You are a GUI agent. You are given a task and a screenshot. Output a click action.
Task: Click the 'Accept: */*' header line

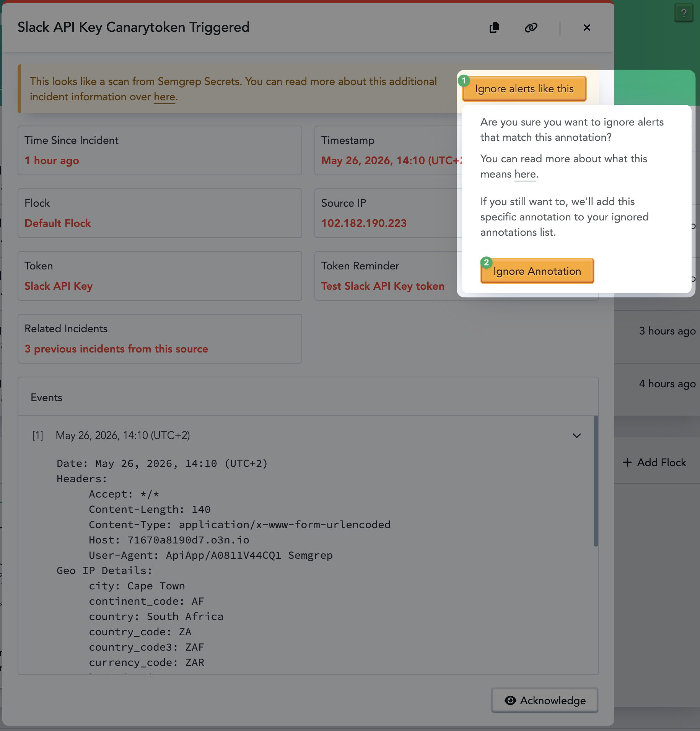(x=124, y=494)
